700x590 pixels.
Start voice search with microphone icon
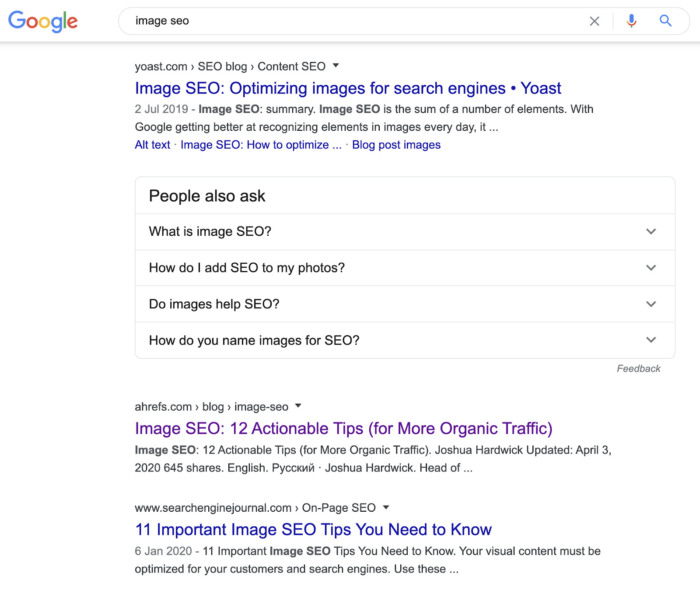pos(631,21)
